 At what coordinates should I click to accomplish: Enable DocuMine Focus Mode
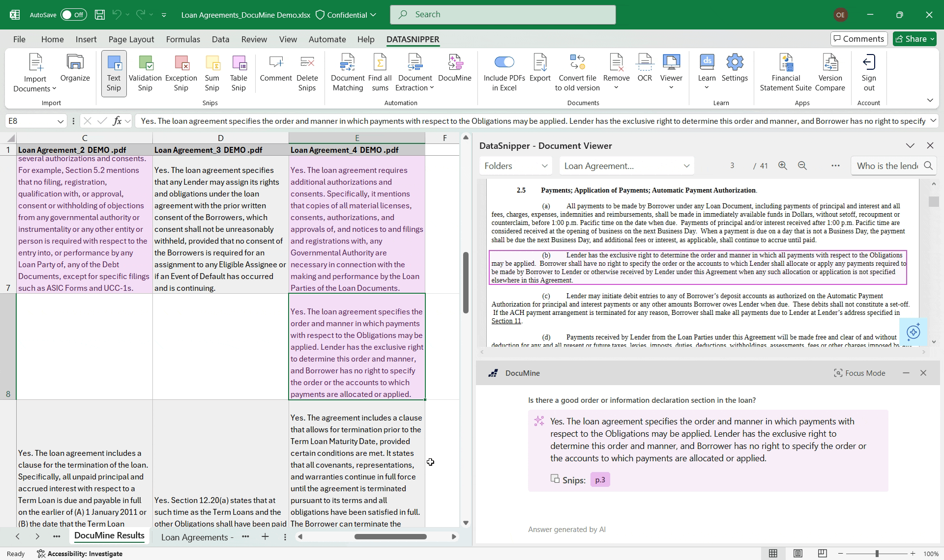(x=859, y=373)
